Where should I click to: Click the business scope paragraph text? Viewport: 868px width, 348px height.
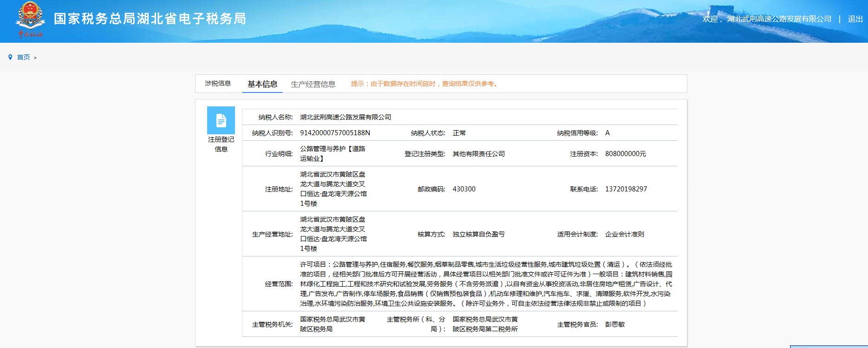click(486, 284)
